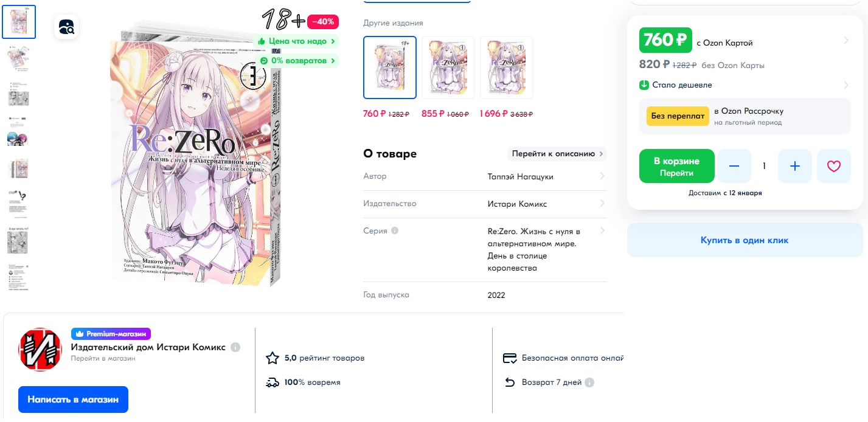Increase quantity with the plus button

(794, 166)
